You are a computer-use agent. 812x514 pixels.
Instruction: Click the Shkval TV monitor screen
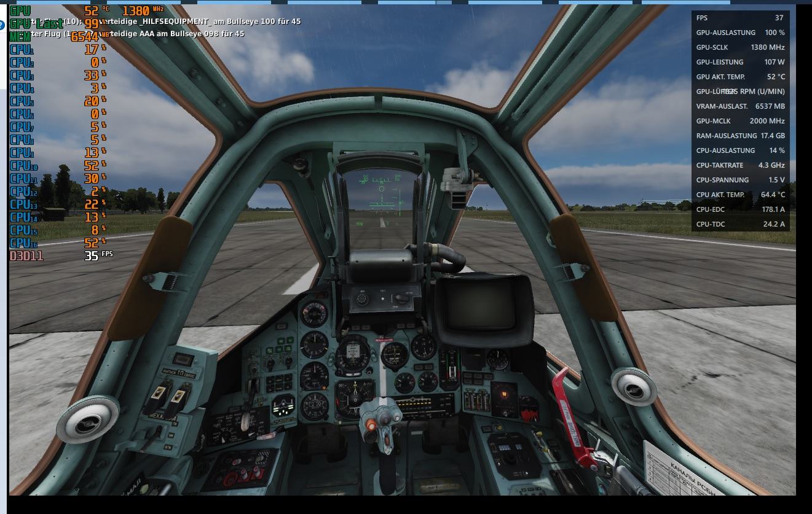coord(480,306)
